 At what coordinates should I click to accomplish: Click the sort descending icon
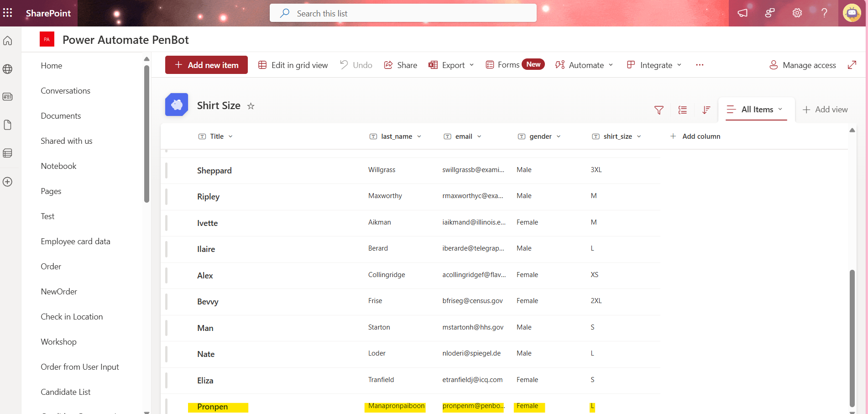coord(706,110)
